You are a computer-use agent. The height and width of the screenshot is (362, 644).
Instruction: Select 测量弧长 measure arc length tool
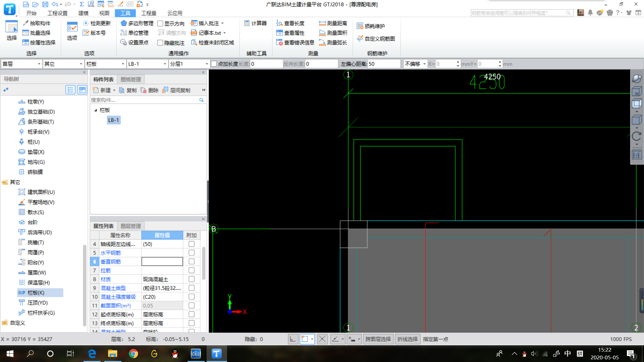pyautogui.click(x=333, y=43)
